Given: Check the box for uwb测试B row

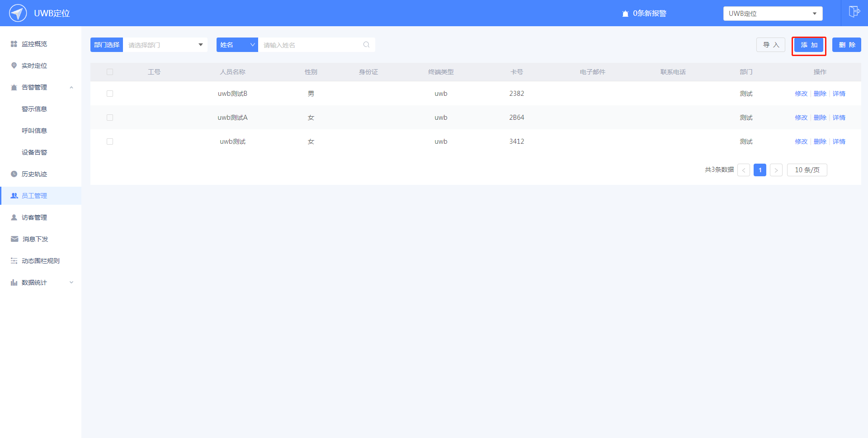Looking at the screenshot, I should (x=110, y=94).
